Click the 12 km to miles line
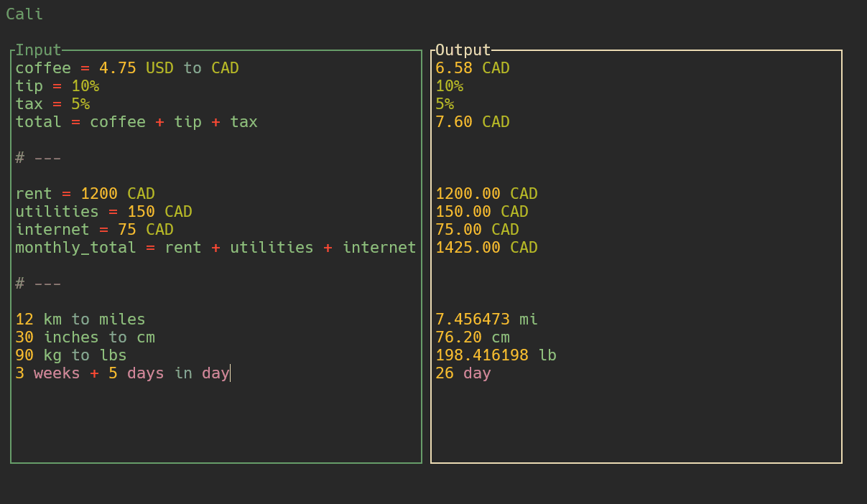The image size is (867, 504). (x=80, y=319)
